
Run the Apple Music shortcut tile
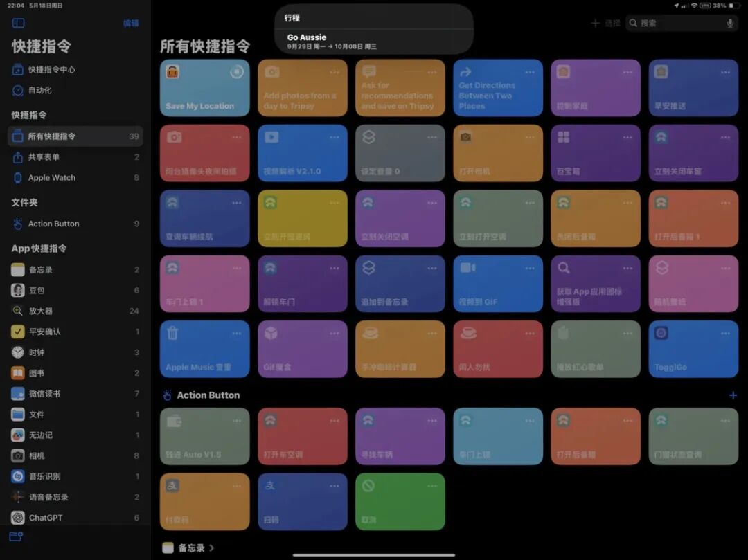click(204, 349)
